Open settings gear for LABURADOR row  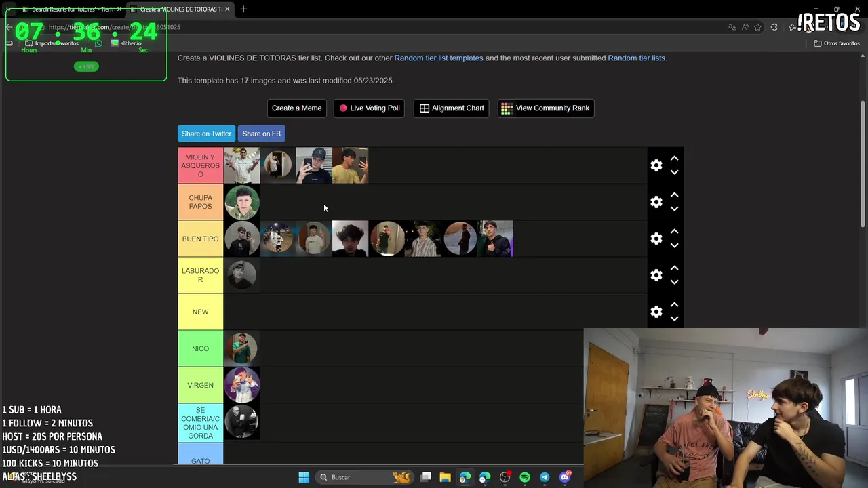(x=656, y=275)
